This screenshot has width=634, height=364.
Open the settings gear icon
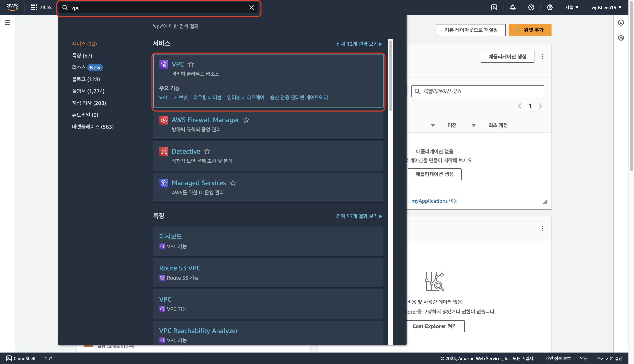pos(549,7)
